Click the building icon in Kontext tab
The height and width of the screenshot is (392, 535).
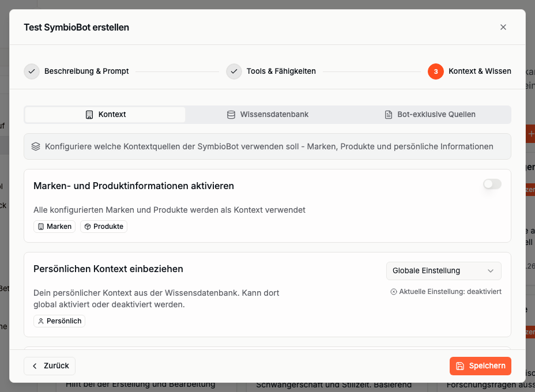click(x=89, y=115)
